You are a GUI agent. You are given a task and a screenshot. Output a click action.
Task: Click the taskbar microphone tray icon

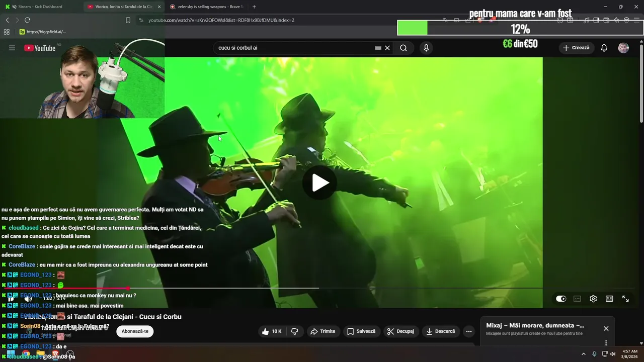coord(594,354)
